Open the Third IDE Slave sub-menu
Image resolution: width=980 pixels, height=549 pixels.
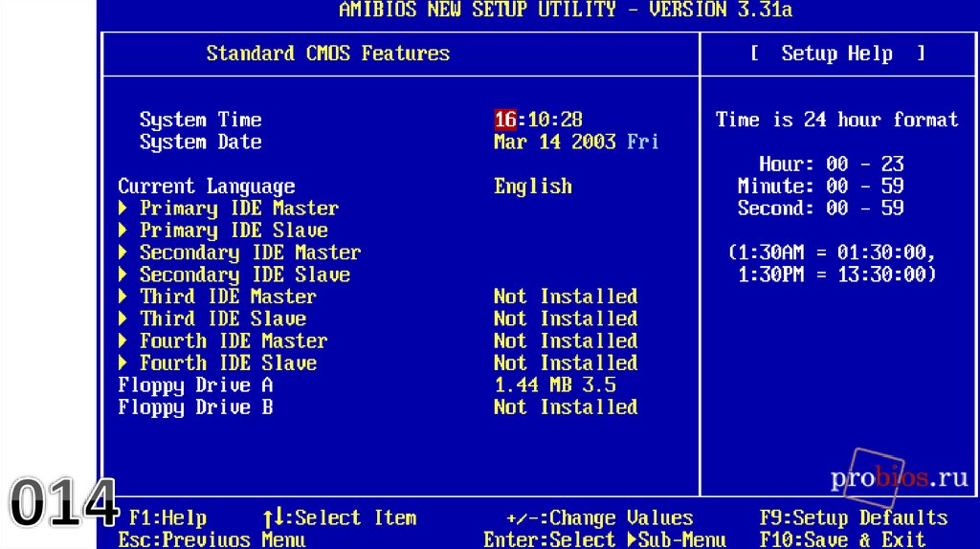point(223,318)
